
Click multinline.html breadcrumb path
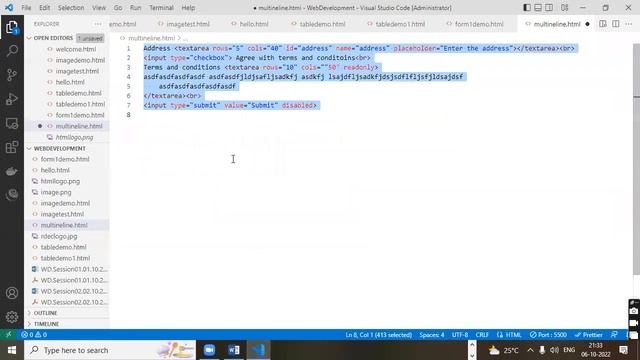tap(151, 38)
